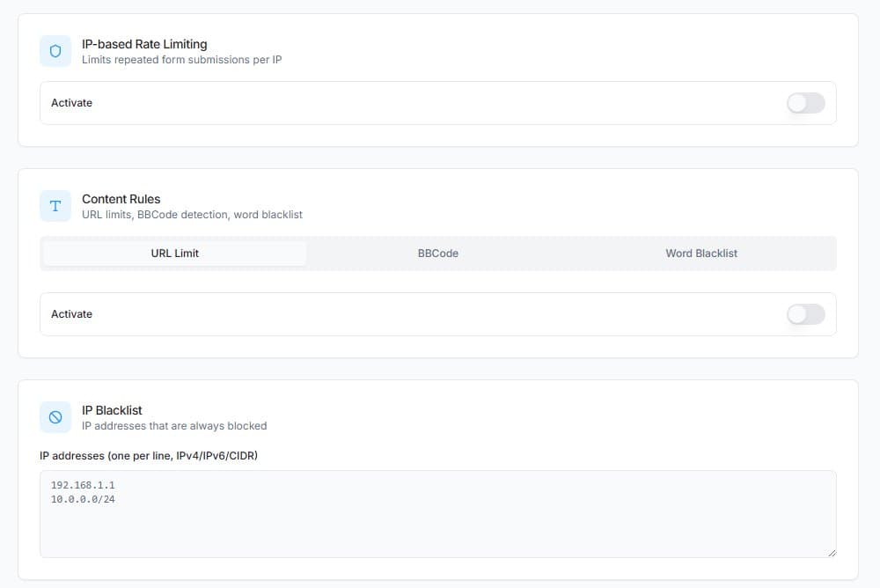Click the Content Rules heading
Screen dimensions: 880x588
pos(121,199)
